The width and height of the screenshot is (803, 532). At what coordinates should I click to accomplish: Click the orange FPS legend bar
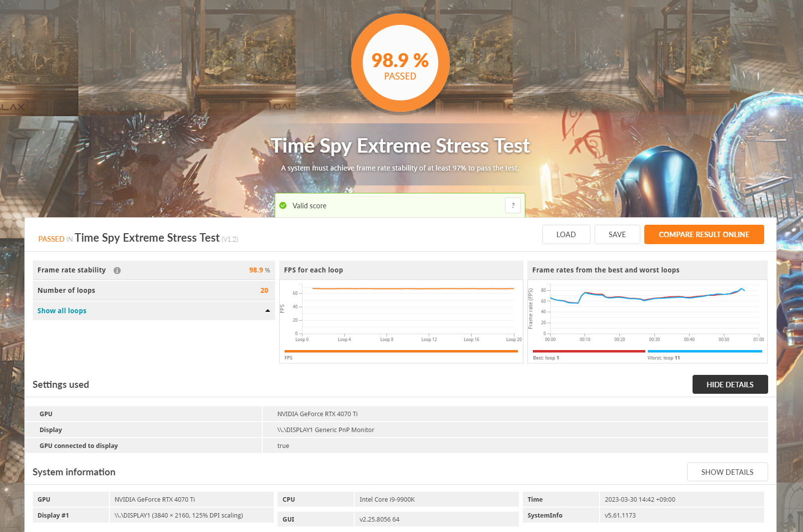click(401, 352)
